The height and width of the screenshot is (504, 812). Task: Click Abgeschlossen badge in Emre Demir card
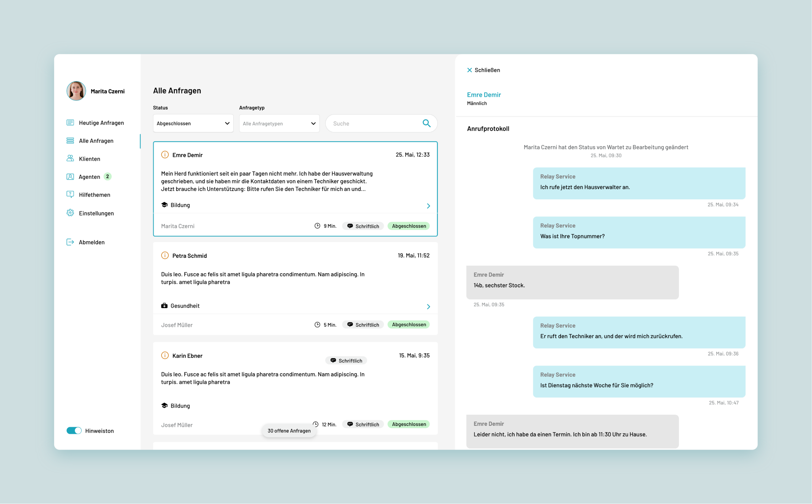click(409, 226)
